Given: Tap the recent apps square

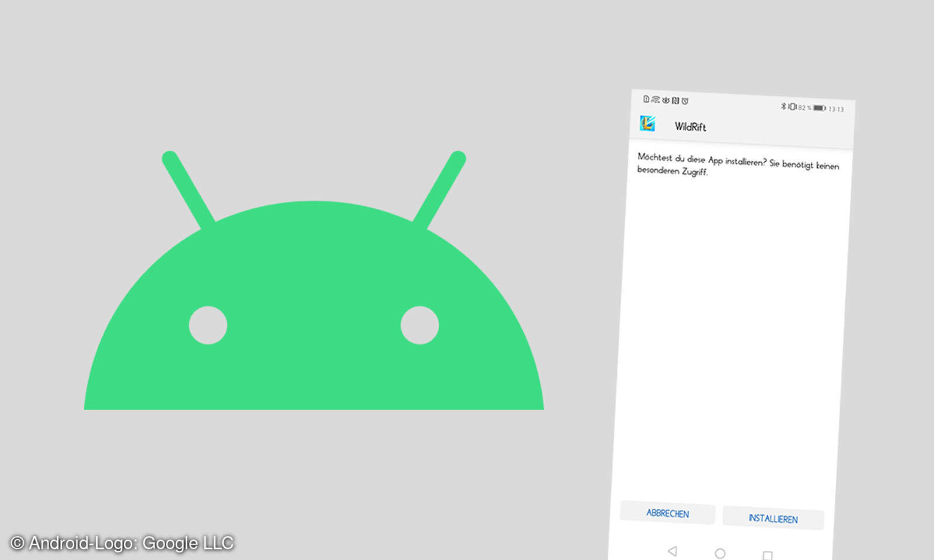Looking at the screenshot, I should click(x=768, y=555).
